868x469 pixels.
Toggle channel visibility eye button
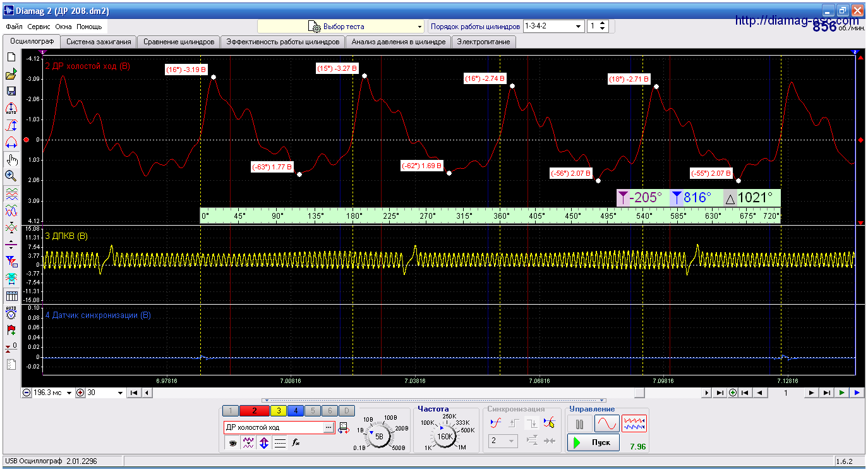tap(232, 443)
